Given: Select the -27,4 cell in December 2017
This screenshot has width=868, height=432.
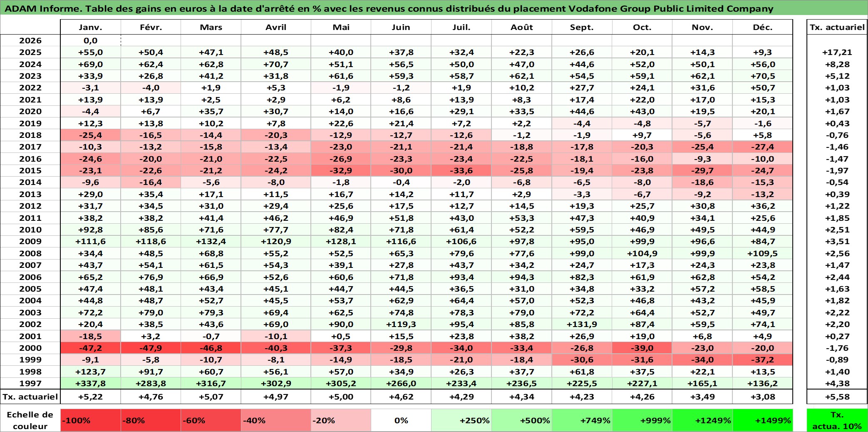Looking at the screenshot, I should point(763,147).
